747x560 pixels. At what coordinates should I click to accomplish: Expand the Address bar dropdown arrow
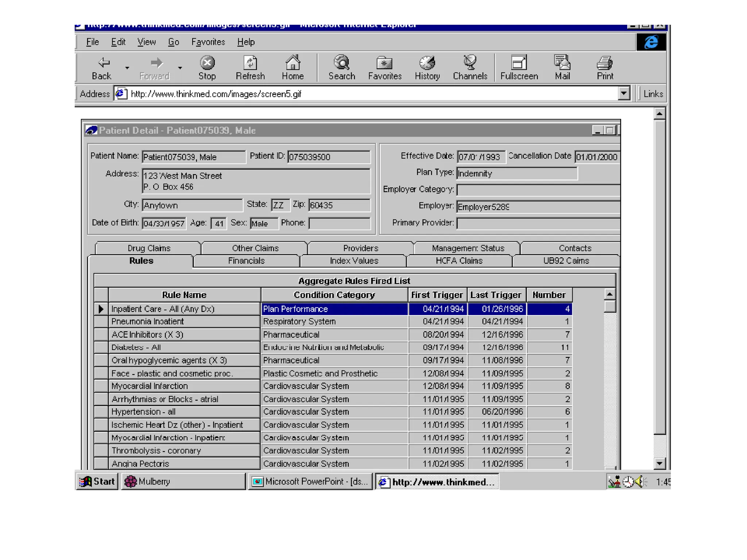624,94
